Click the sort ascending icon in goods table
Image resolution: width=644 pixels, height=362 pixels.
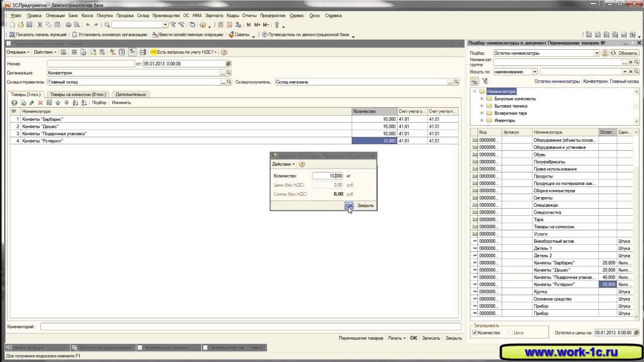pyautogui.click(x=75, y=103)
